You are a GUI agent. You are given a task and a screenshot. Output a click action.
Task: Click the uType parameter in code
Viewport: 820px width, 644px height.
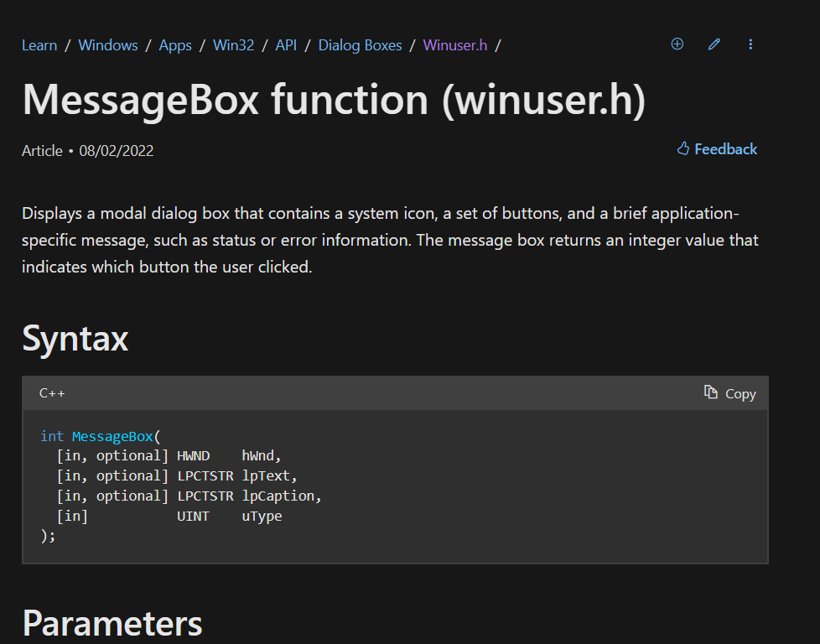[262, 517]
